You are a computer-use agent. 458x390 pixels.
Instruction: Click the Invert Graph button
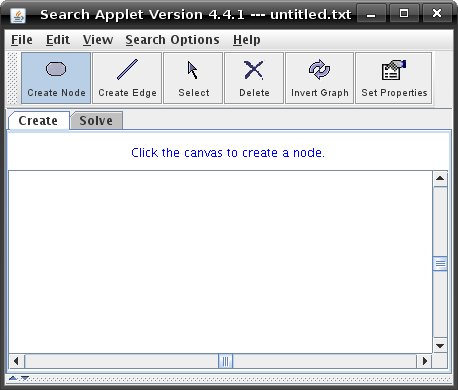coord(319,78)
